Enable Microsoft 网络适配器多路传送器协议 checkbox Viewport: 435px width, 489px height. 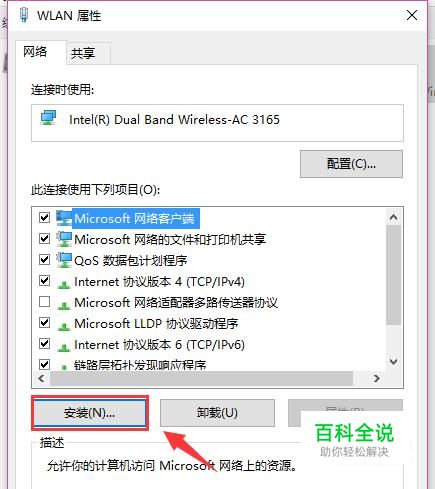click(44, 302)
